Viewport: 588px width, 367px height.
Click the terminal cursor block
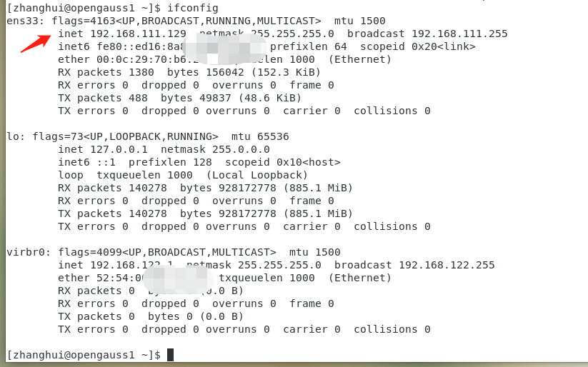tap(170, 355)
